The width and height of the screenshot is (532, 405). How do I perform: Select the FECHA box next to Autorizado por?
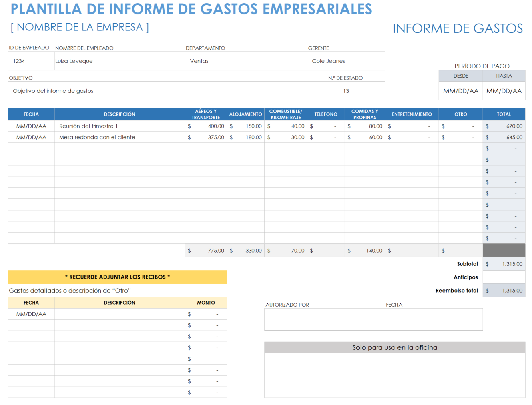[x=434, y=319]
